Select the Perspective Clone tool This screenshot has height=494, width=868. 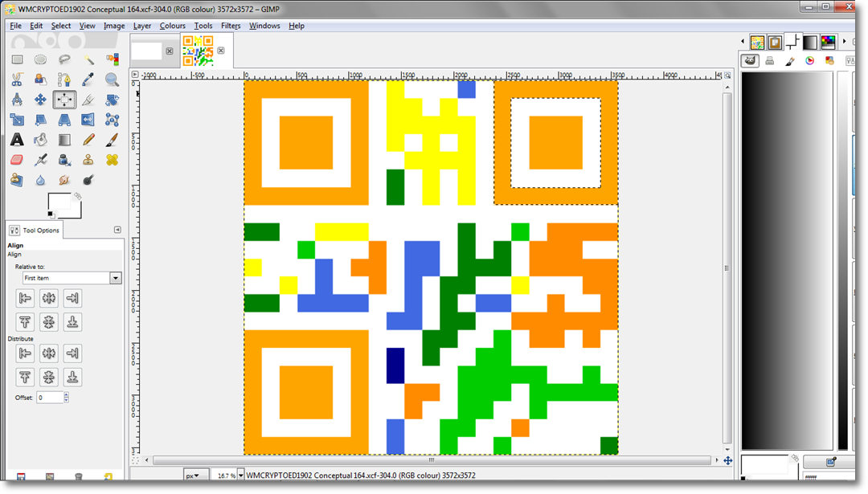[17, 180]
